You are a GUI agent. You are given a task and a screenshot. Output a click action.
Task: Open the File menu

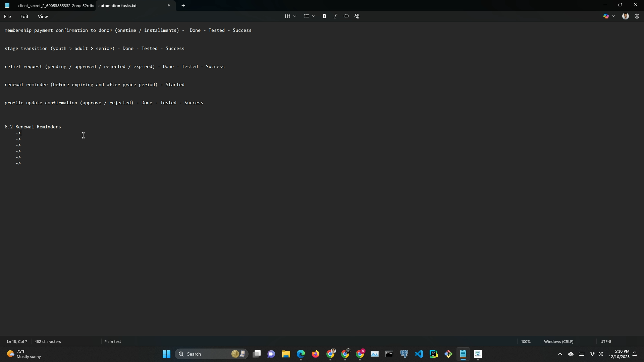pos(7,16)
